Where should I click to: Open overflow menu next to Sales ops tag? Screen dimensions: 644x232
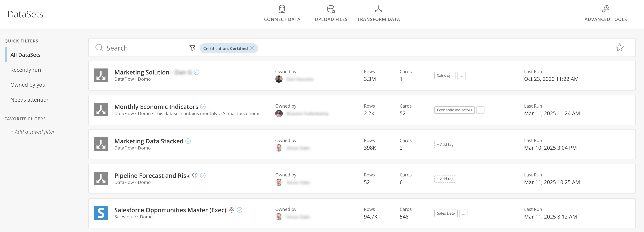(461, 75)
